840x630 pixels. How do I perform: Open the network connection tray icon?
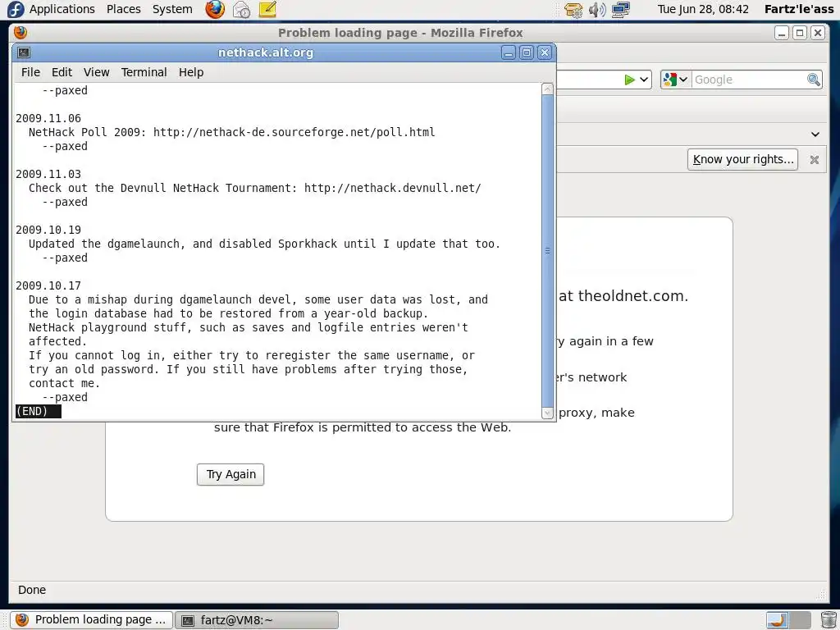pos(621,10)
